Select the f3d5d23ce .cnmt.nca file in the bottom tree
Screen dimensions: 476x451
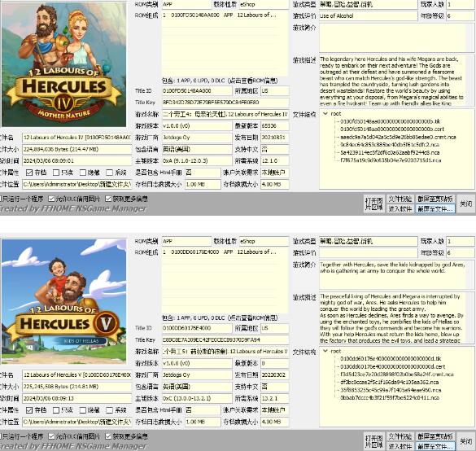pos(397,374)
